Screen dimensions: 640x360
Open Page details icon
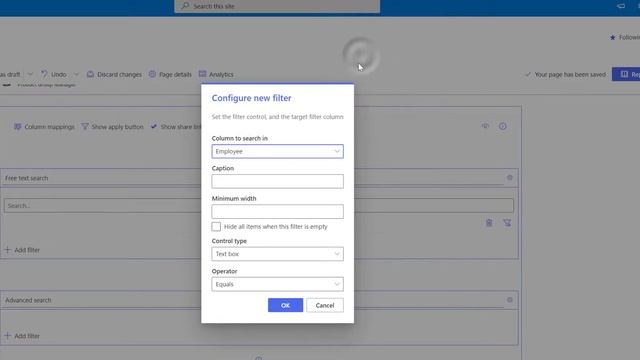(152, 74)
